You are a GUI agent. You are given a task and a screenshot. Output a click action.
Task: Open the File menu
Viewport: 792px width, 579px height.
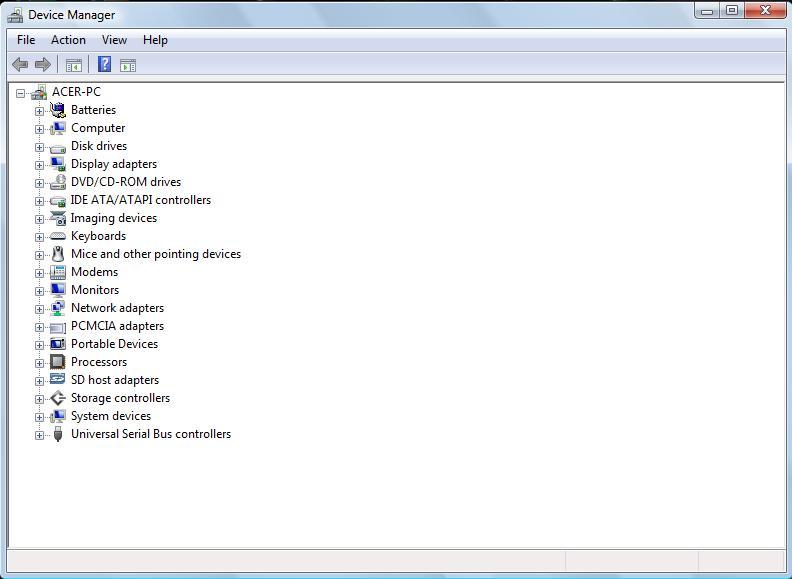26,40
